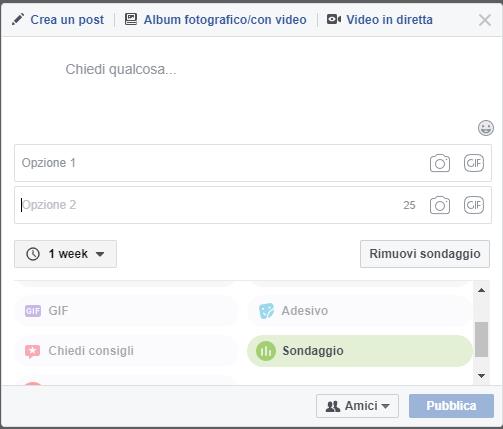Click the emoji smiley face icon
Image resolution: width=503 pixels, height=429 pixels.
click(x=486, y=128)
